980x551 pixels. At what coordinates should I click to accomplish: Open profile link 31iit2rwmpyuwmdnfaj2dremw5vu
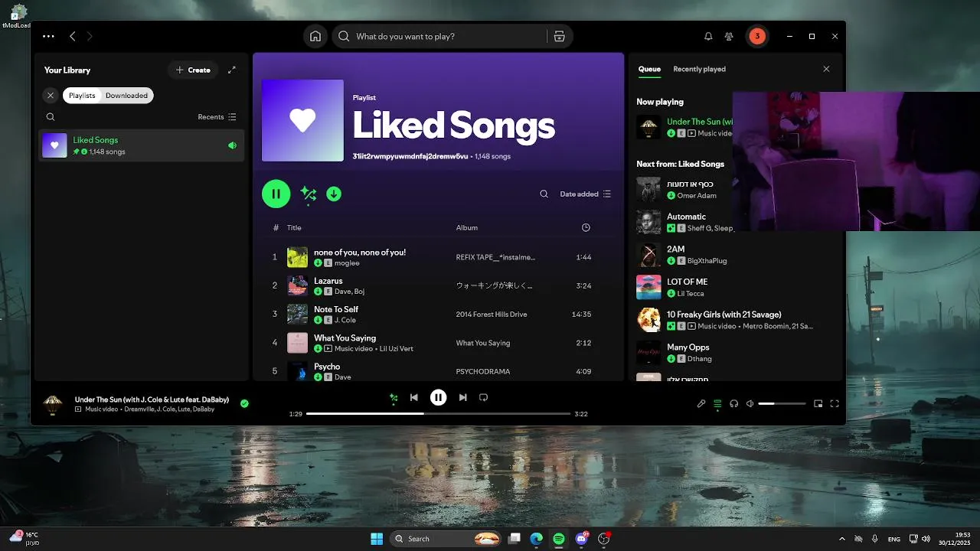pyautogui.click(x=410, y=156)
